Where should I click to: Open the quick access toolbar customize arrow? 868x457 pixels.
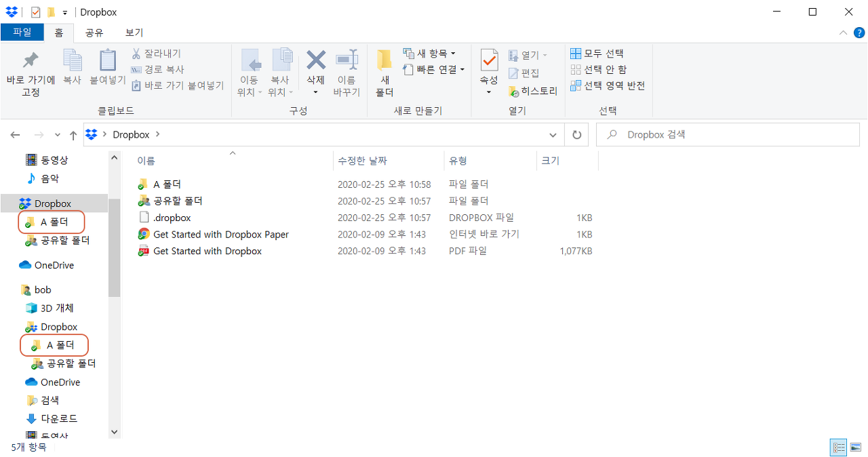(64, 13)
